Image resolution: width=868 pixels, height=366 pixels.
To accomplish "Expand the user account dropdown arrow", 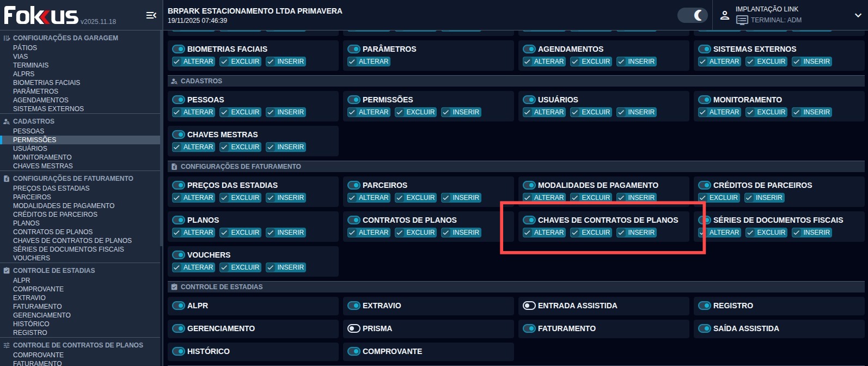I will pos(858,15).
